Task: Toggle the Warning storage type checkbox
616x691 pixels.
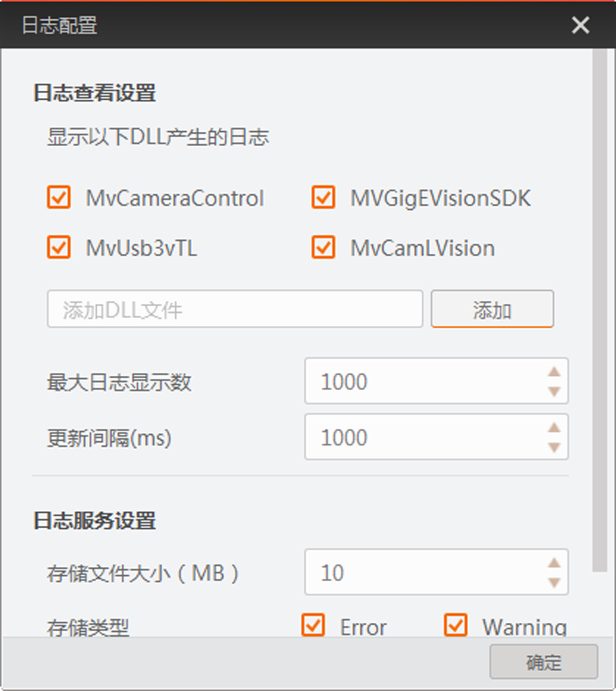Action: pos(456,625)
